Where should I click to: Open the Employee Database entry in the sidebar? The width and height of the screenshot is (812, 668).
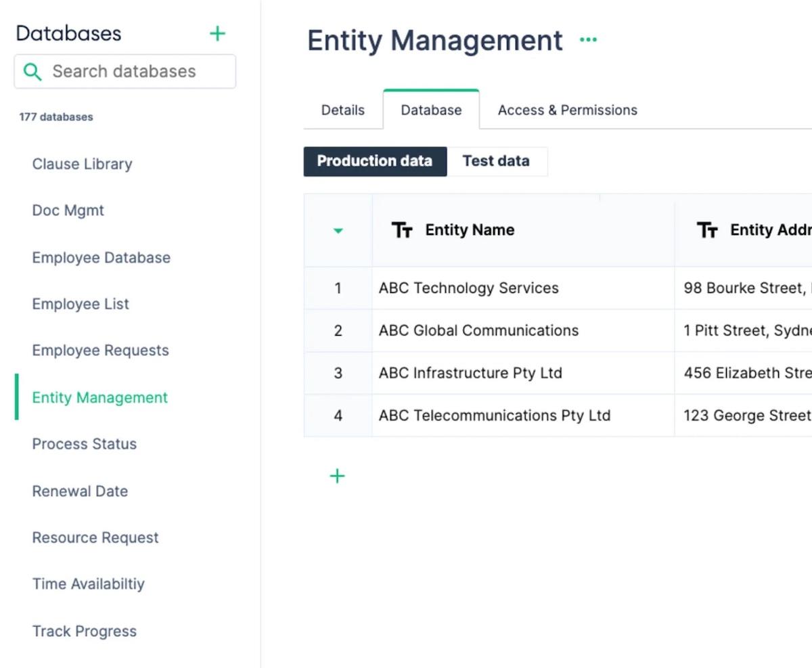point(101,257)
